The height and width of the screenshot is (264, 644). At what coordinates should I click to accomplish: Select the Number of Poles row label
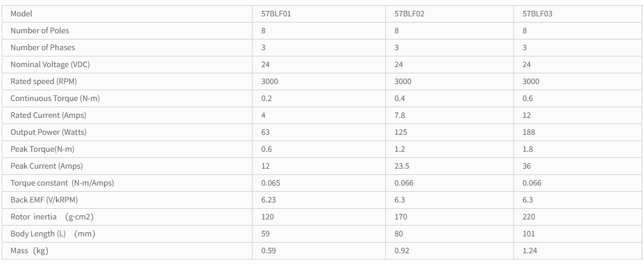point(40,30)
